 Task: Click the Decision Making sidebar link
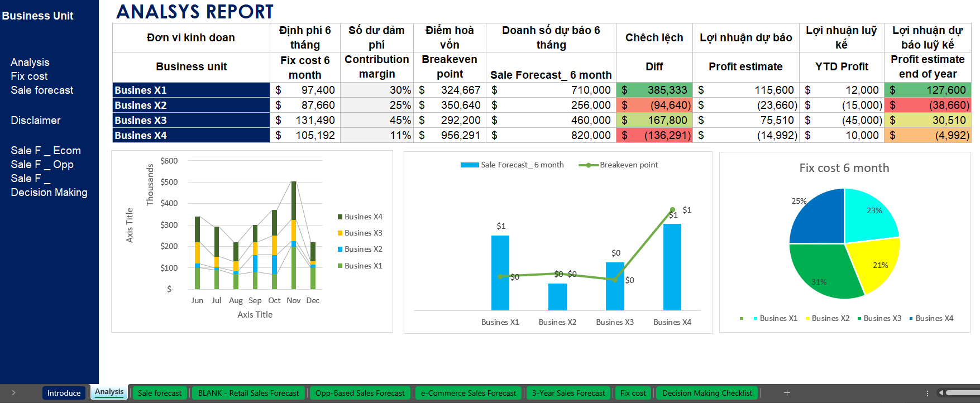coord(49,193)
